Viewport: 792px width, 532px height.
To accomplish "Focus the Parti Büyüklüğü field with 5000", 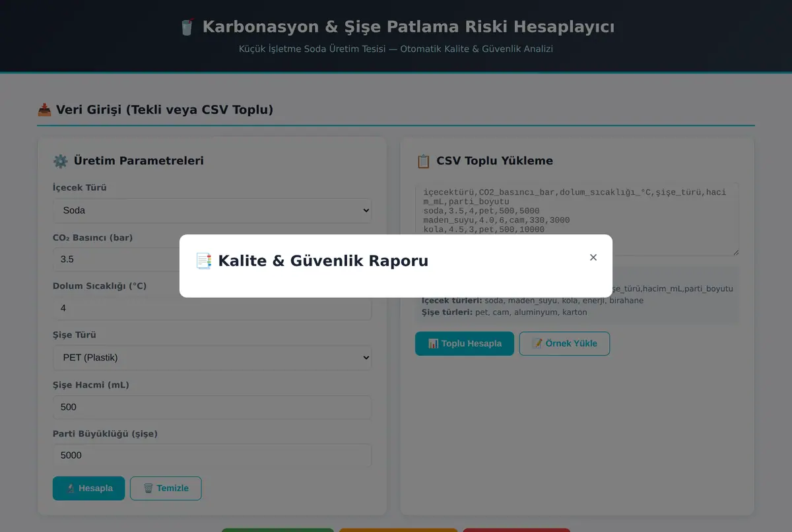I will click(x=213, y=455).
